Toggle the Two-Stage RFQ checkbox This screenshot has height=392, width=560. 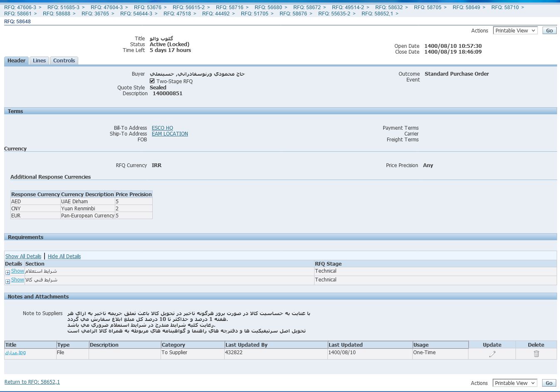pos(152,81)
